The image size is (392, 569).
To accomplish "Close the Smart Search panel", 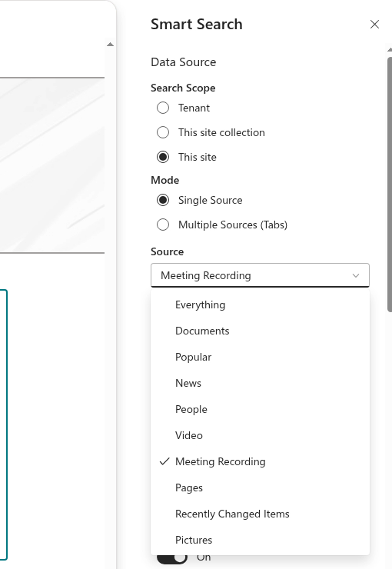I will 374,25.
